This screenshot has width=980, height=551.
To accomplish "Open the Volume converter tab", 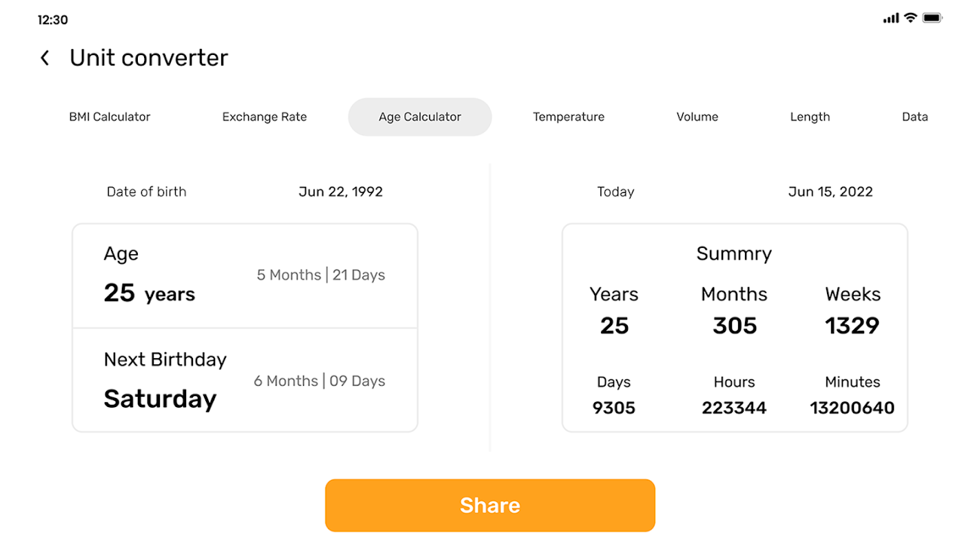I will [x=697, y=117].
